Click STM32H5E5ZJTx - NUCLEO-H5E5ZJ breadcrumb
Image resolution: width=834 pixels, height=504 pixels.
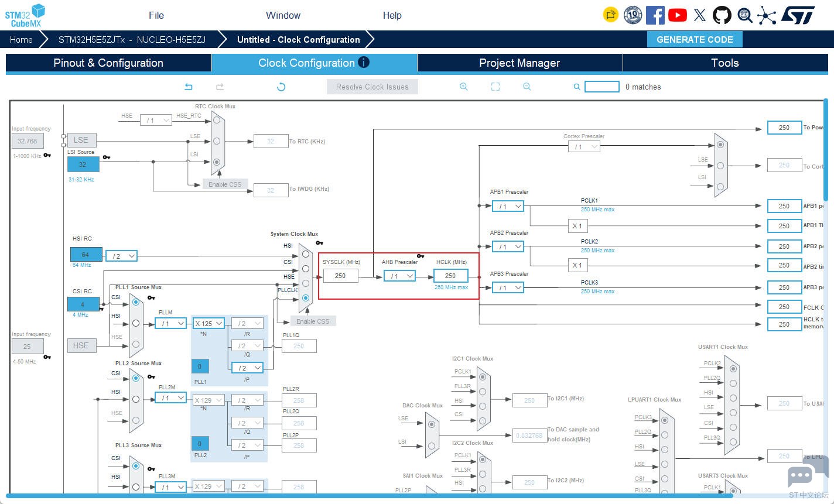[132, 39]
